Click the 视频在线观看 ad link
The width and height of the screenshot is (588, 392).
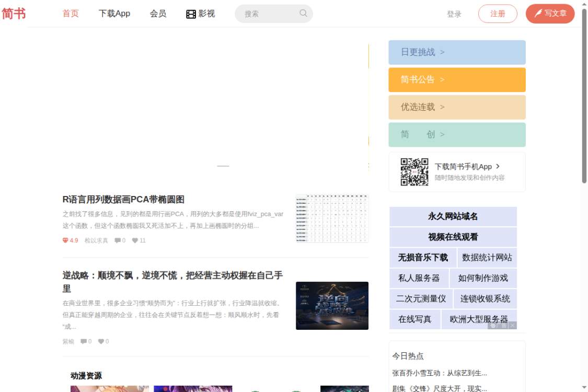(x=453, y=237)
